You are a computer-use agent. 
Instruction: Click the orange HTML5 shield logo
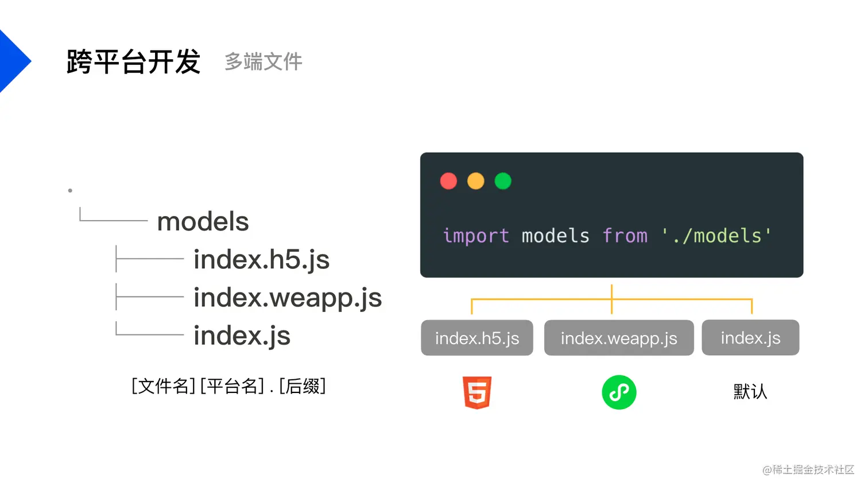click(477, 393)
